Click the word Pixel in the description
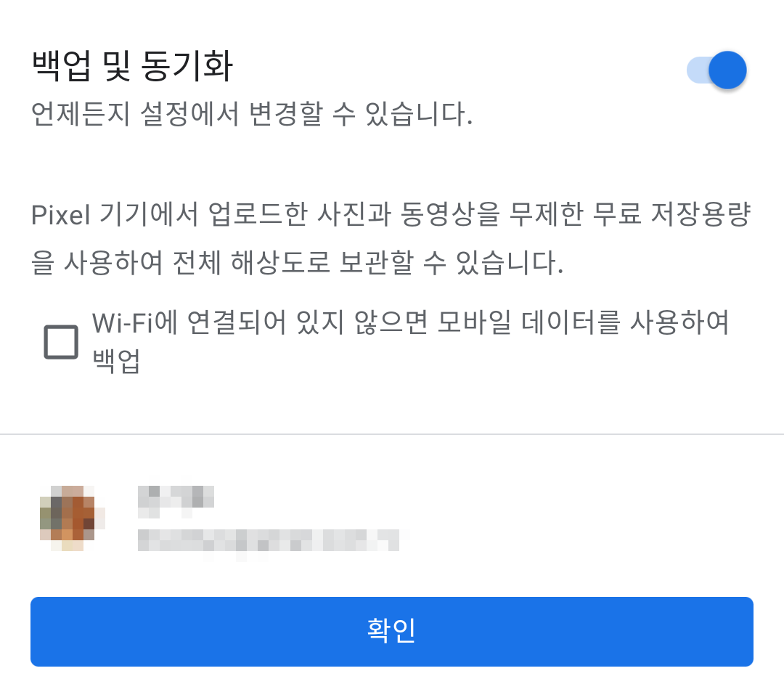Image resolution: width=784 pixels, height=700 pixels. click(60, 215)
